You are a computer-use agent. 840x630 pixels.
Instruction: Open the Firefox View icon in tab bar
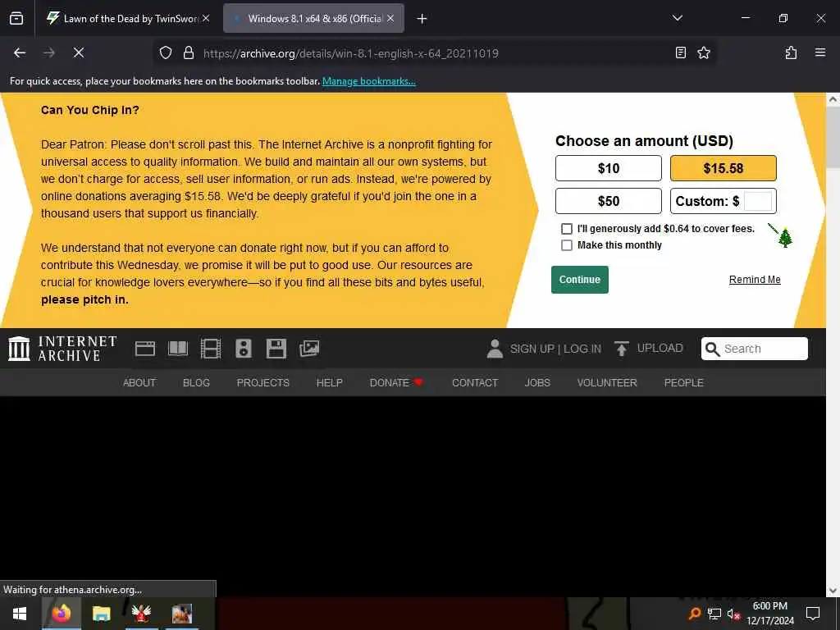point(16,18)
